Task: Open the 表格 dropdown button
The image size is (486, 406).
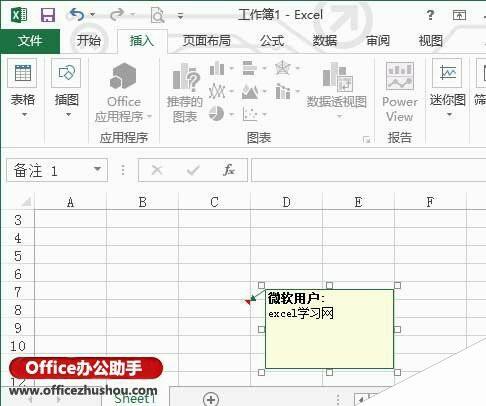Action: 23,89
